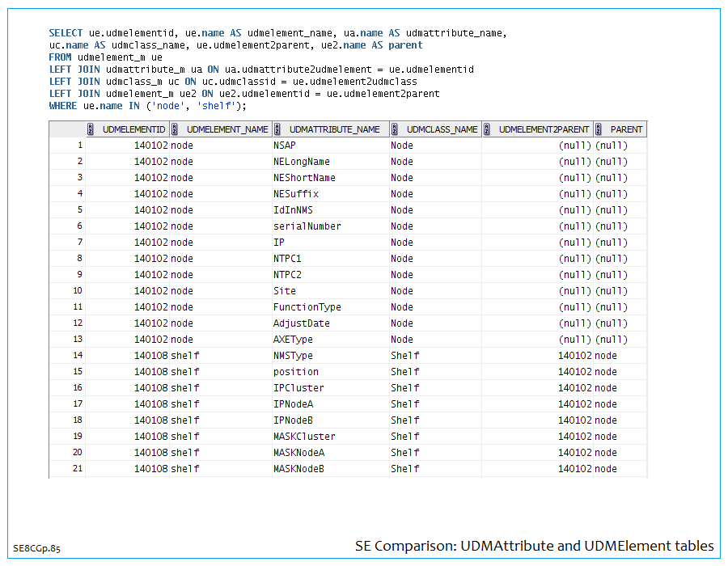
Task: Select the MASKCluster attribute cell
Action: click(303, 437)
